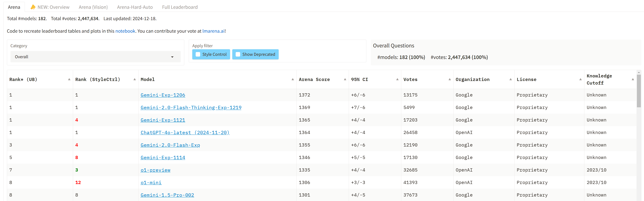Click the Organization column header text
Image resolution: width=644 pixels, height=201 pixels.
(x=472, y=79)
